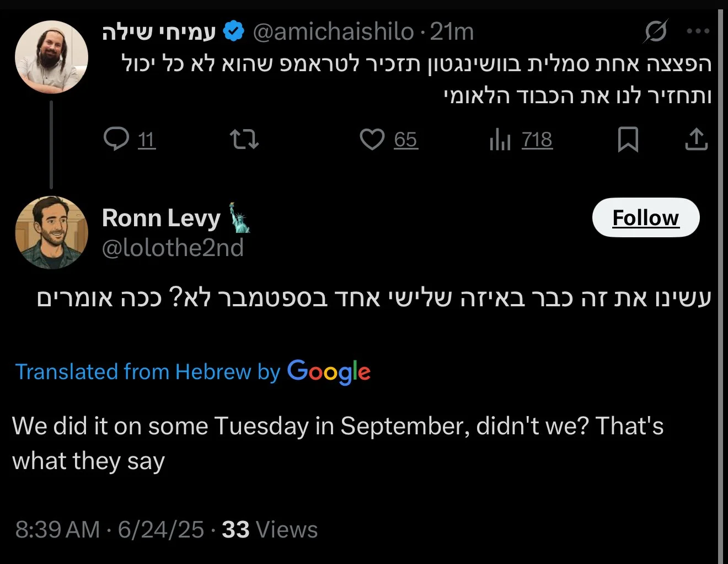Follow Ronn Levy
The height and width of the screenshot is (564, 728).
coord(645,217)
